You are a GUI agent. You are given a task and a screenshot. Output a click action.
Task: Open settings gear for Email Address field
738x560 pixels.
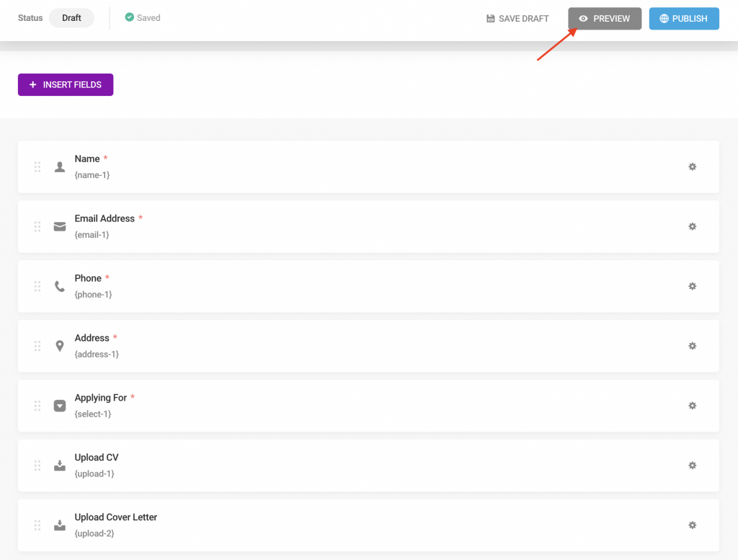coord(692,226)
